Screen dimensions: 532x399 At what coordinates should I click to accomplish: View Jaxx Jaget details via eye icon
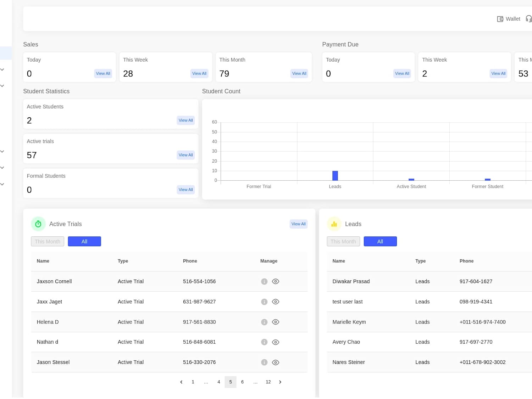pyautogui.click(x=276, y=302)
